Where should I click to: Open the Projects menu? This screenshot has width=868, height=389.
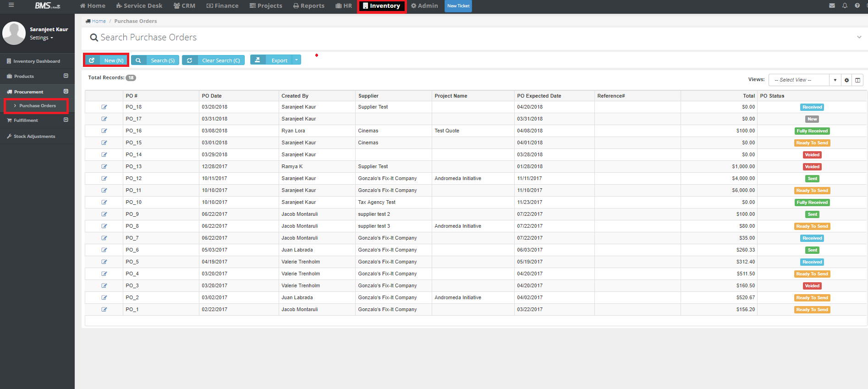pos(266,5)
